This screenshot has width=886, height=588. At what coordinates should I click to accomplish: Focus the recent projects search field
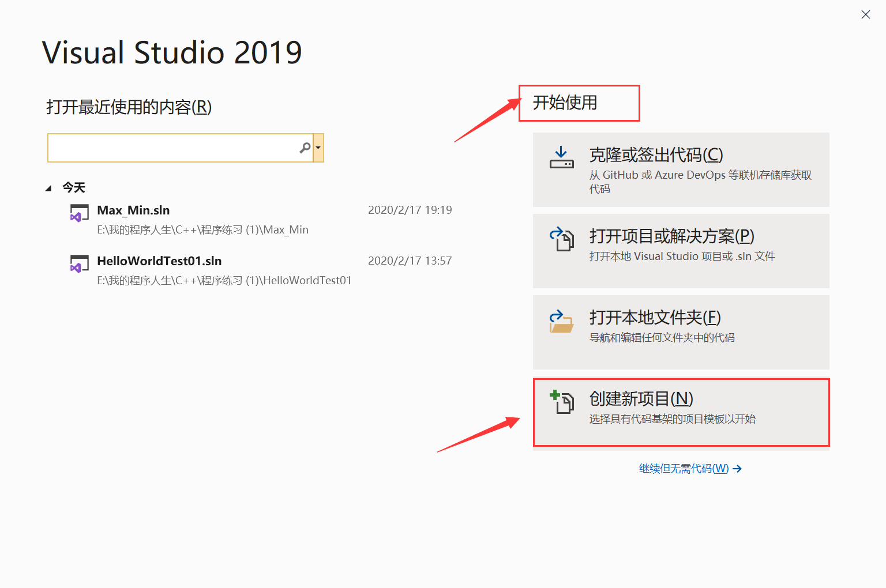(x=180, y=148)
